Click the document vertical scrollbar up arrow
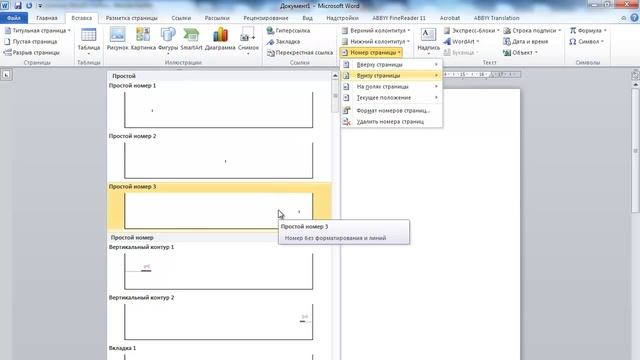Viewport: 640px width, 360px height. (636, 84)
